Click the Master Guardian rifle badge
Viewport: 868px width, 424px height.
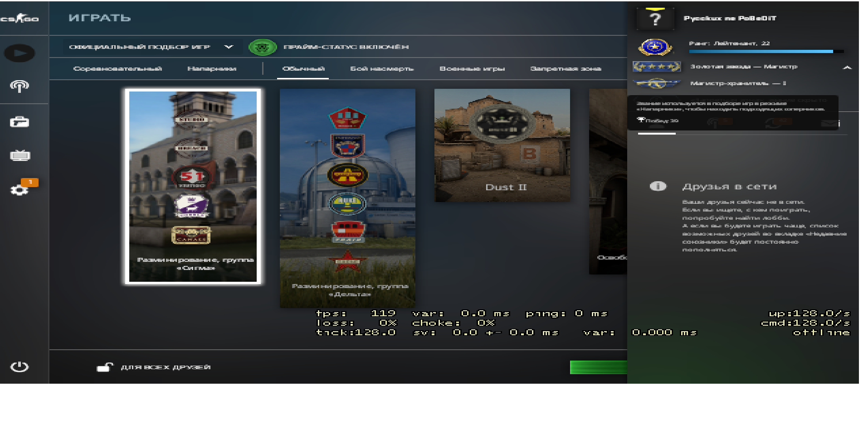656,83
